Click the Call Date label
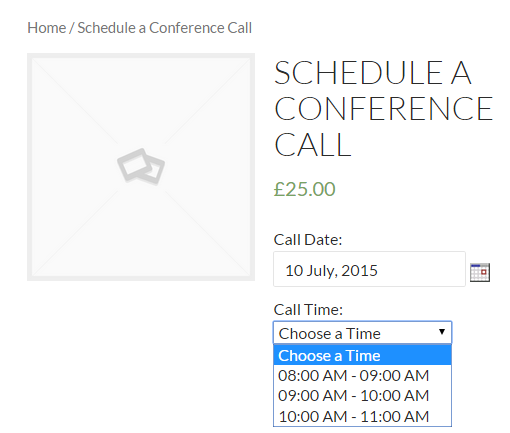This screenshot has width=510, height=433. pos(308,239)
